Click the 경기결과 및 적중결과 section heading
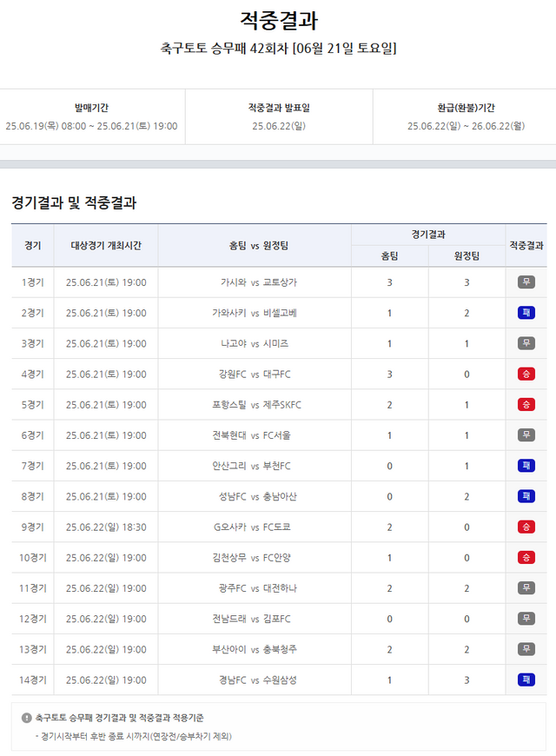This screenshot has height=756, width=556. 74,202
